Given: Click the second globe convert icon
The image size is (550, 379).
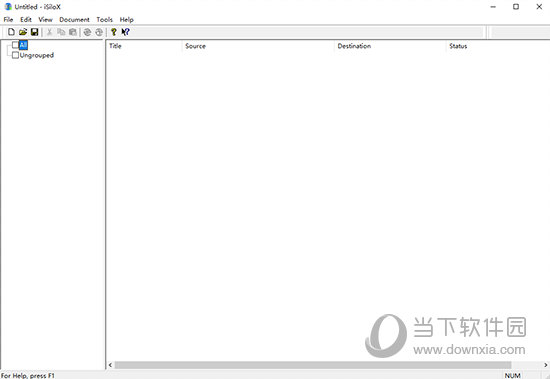Looking at the screenshot, I should 99,32.
